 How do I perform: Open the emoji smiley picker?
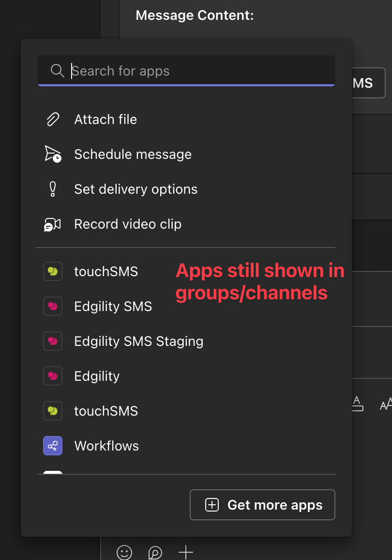(x=124, y=552)
